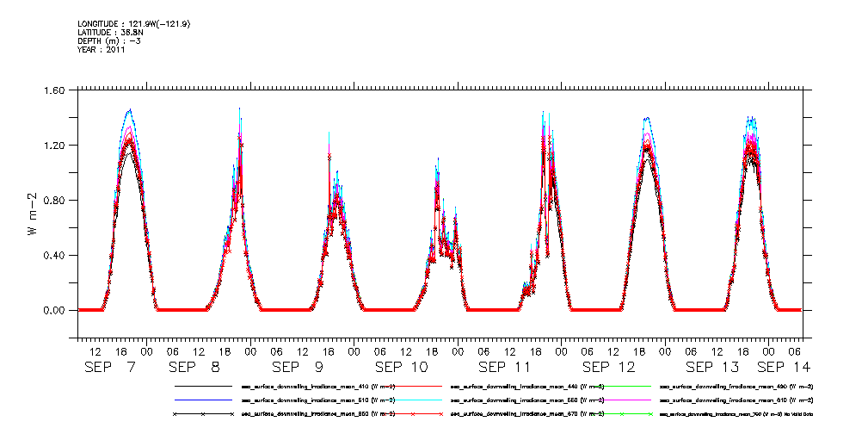
Task: Click the 0.40 y-axis label
Action: click(x=53, y=256)
